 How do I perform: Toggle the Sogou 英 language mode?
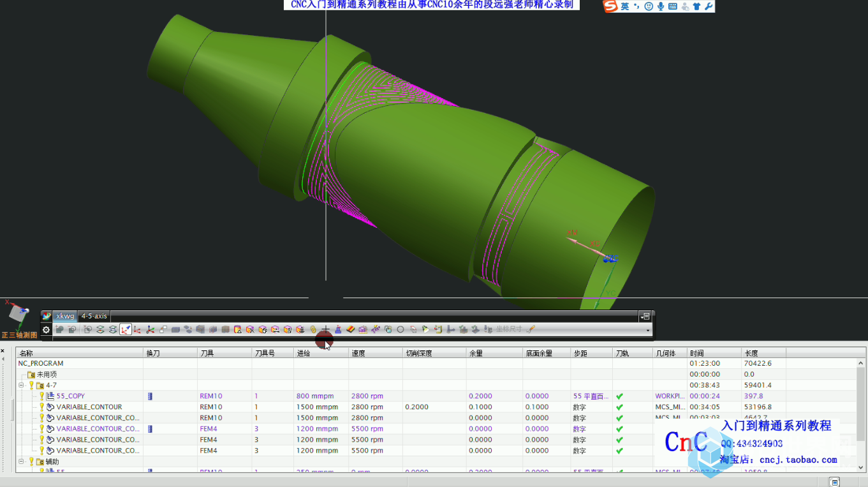click(x=625, y=6)
